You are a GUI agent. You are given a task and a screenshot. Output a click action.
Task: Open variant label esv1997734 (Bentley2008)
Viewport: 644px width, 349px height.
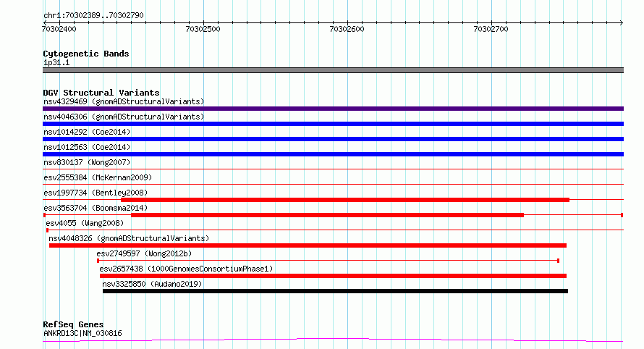[96, 193]
